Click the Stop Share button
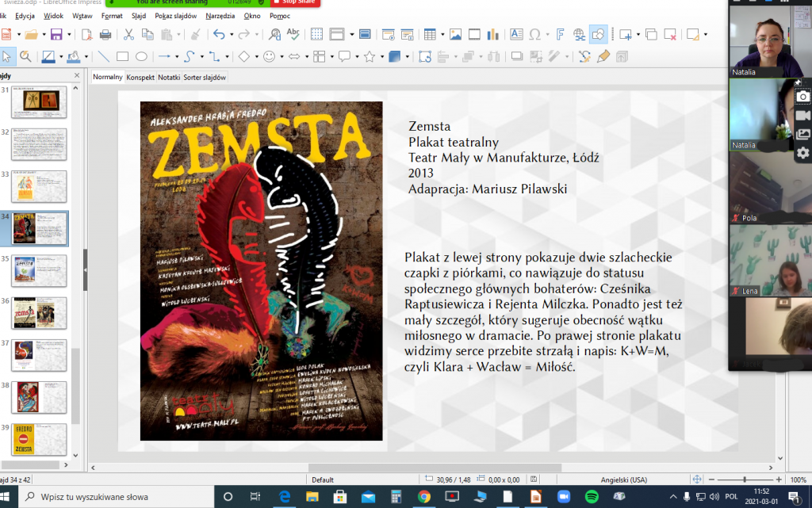The width and height of the screenshot is (812, 508). click(x=293, y=2)
